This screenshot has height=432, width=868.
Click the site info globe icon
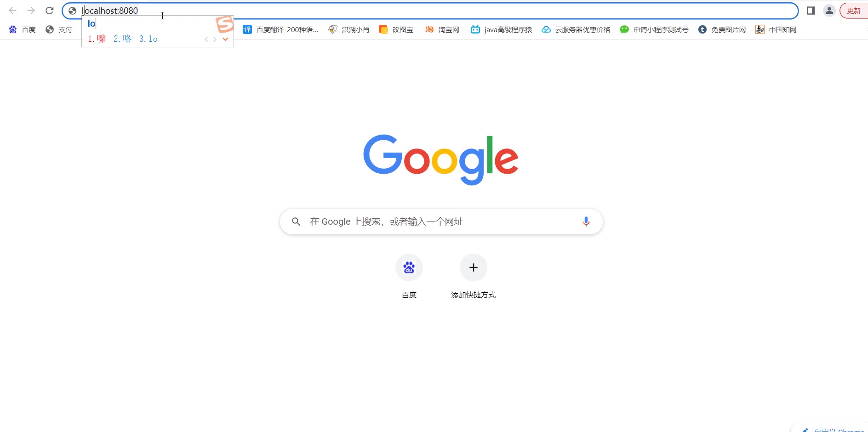(72, 11)
